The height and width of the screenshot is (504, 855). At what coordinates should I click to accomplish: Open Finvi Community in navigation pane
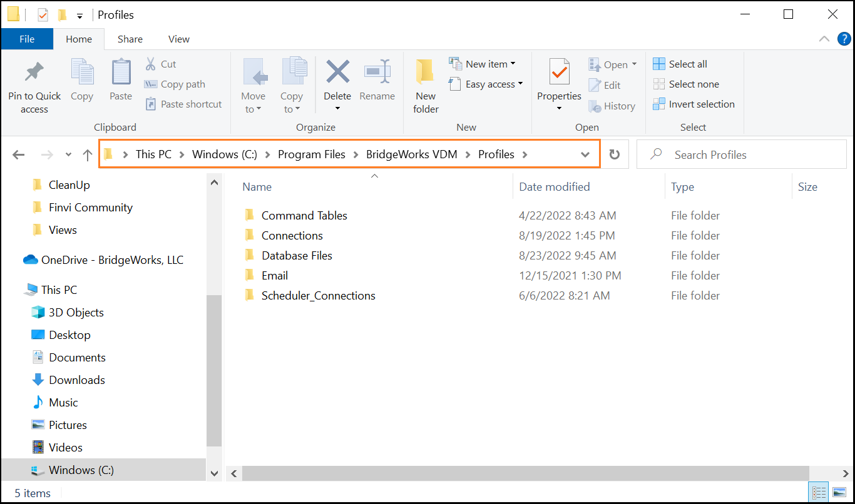(91, 207)
